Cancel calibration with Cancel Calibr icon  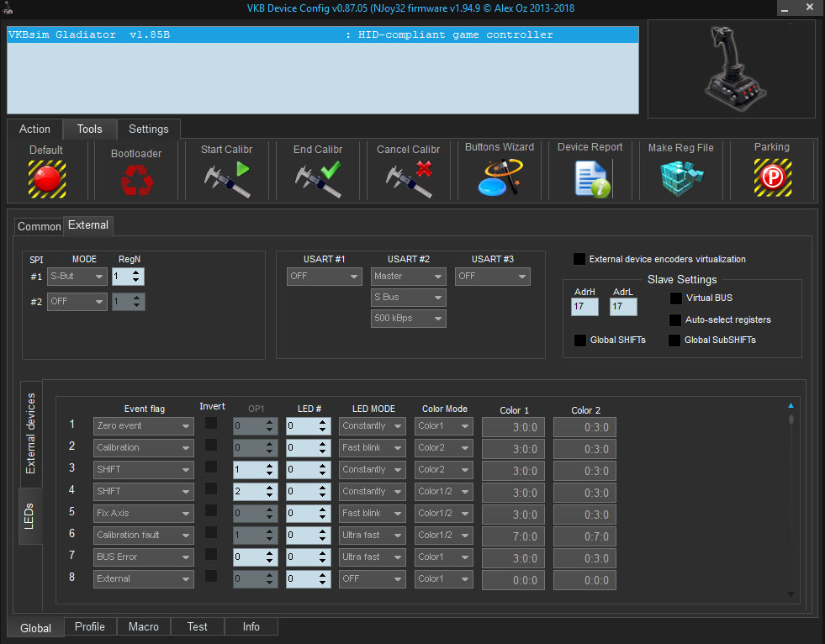tap(409, 179)
